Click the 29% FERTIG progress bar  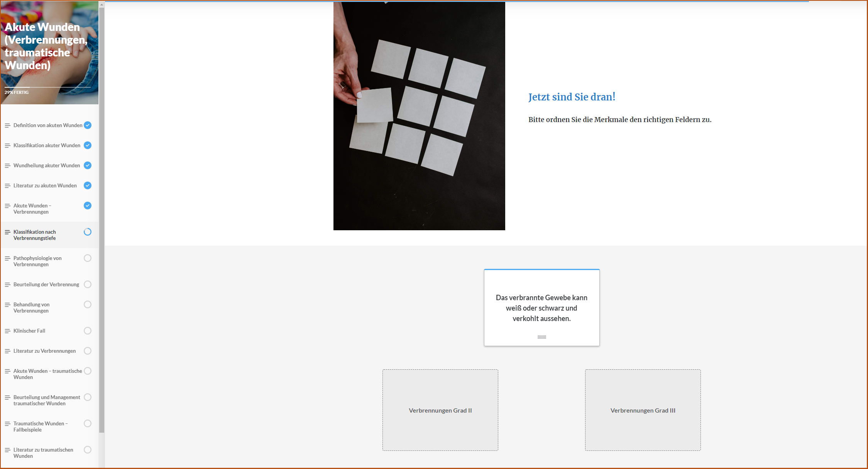coord(47,87)
